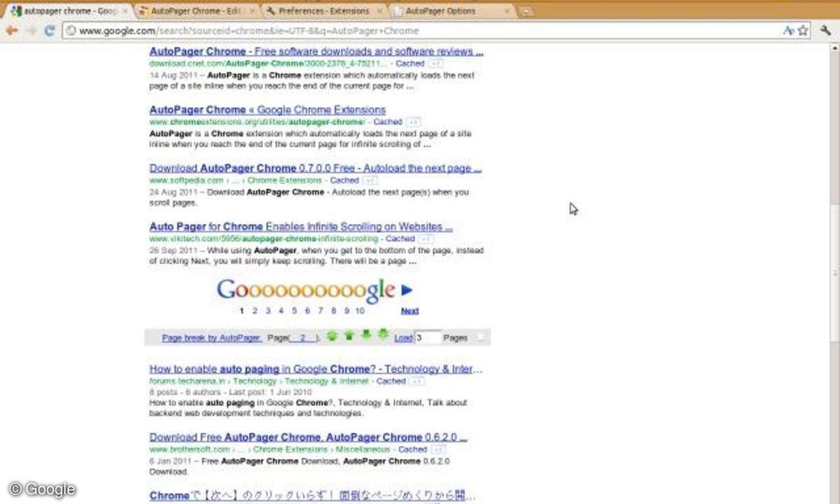Click the blue next-page arrow beside Gooooogle
The image size is (840, 504).
point(407,290)
